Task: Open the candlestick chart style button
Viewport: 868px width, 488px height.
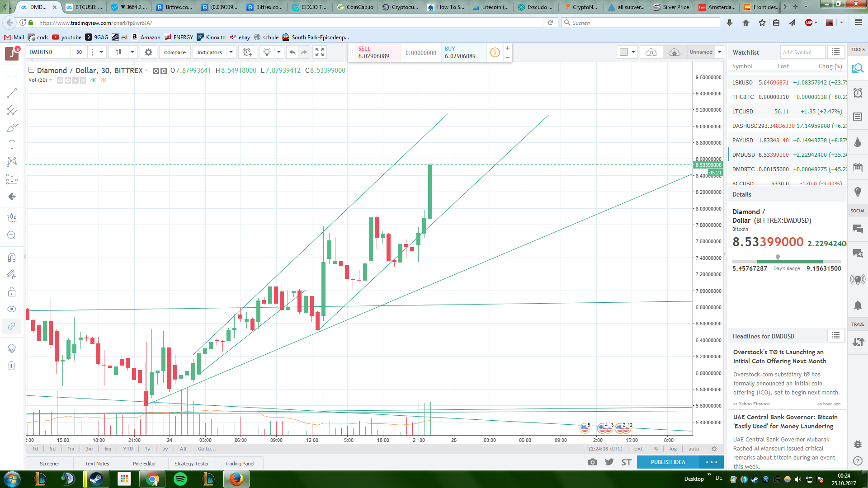Action: 118,52
